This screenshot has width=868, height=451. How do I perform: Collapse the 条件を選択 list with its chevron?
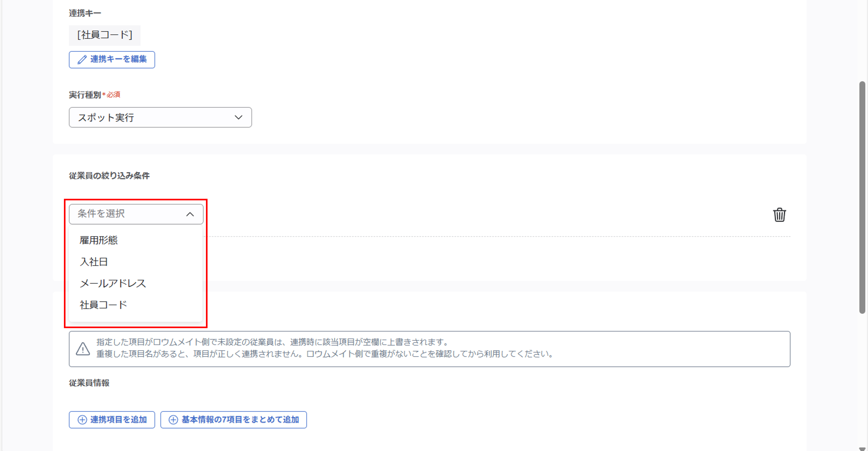pyautogui.click(x=190, y=214)
